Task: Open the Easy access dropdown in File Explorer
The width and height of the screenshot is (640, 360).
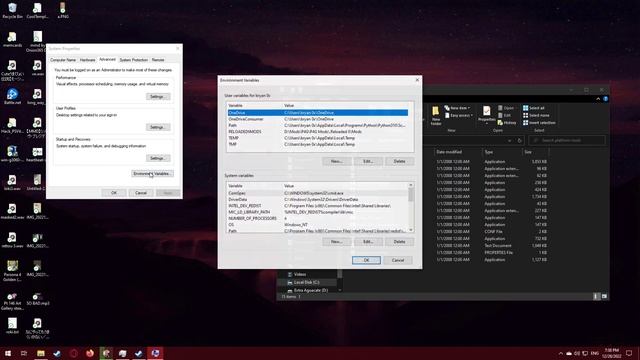Action: (458, 116)
